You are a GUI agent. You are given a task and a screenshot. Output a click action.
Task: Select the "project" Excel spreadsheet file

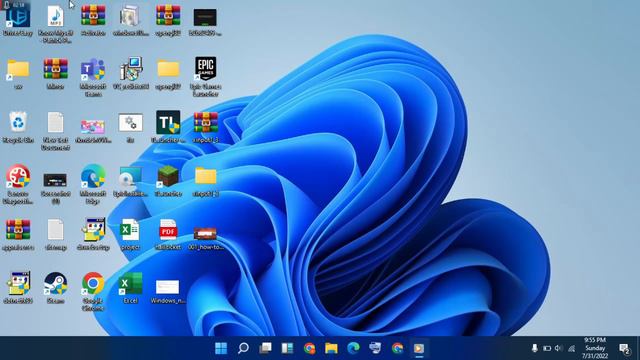click(130, 234)
